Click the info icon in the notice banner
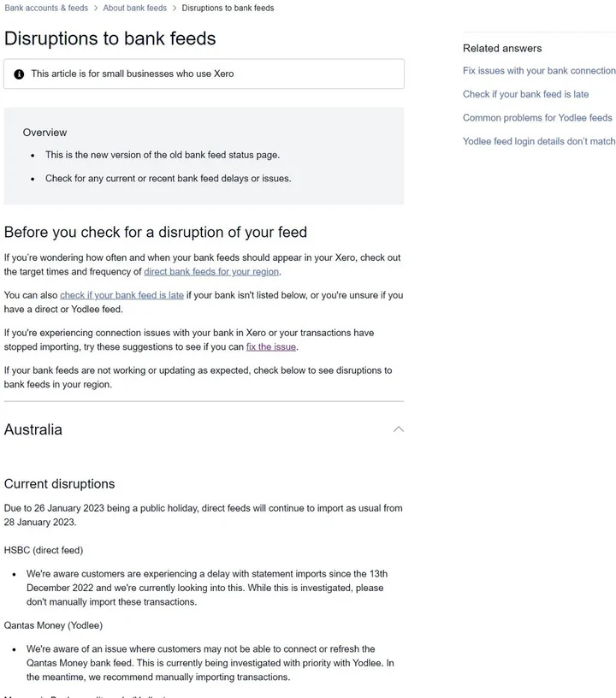 coord(19,74)
